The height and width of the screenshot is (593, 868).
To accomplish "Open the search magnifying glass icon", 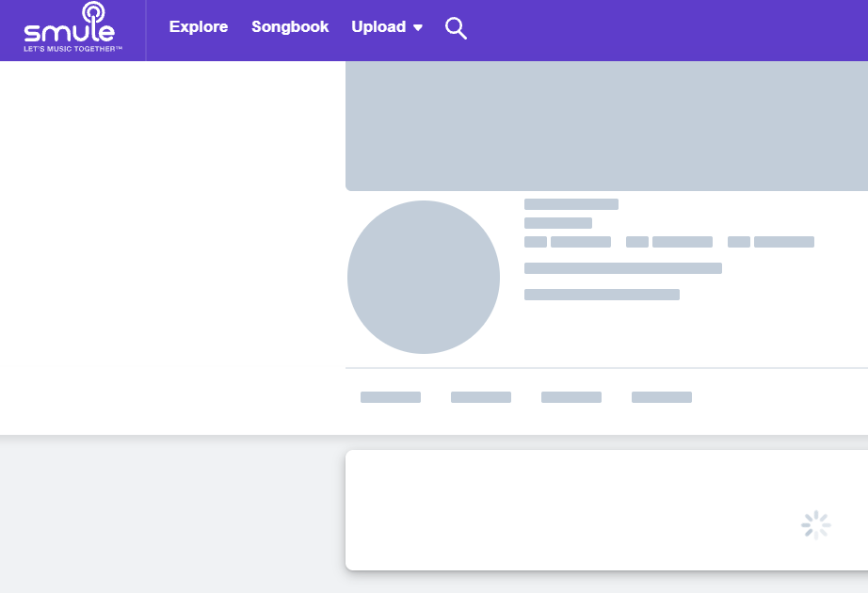I will pos(456,28).
